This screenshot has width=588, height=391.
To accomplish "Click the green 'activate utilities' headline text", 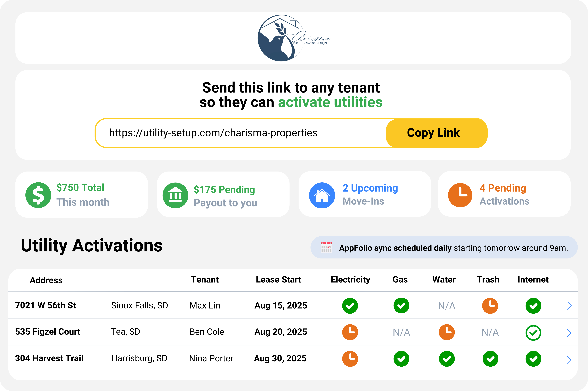I will click(330, 103).
